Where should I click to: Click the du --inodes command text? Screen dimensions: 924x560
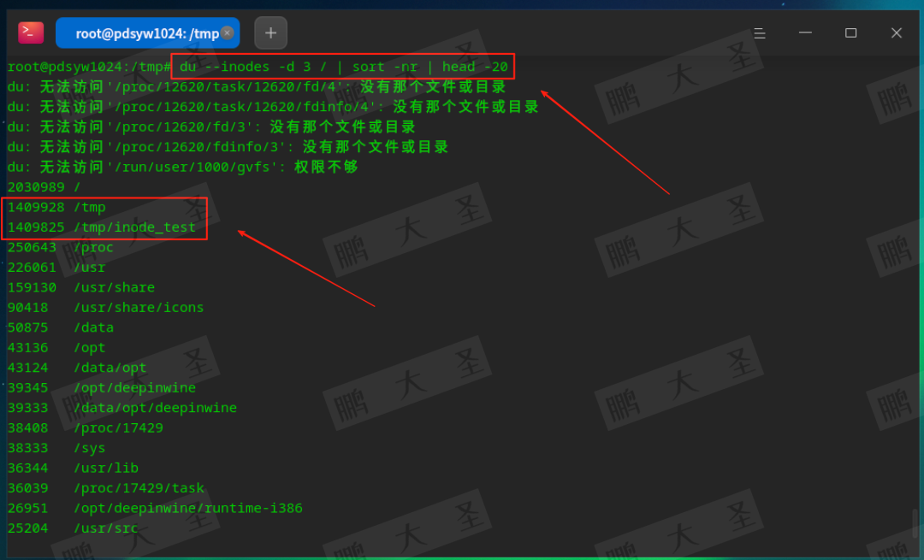344,67
